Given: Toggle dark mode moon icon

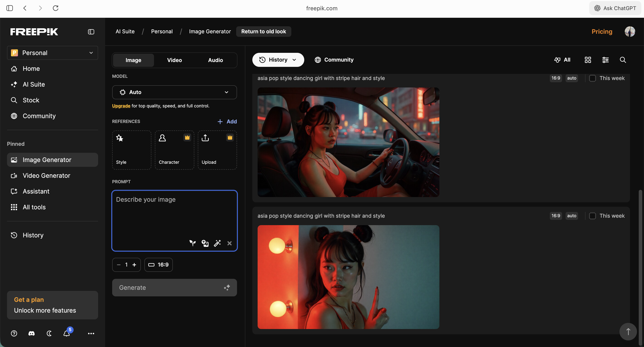Looking at the screenshot, I should 49,333.
